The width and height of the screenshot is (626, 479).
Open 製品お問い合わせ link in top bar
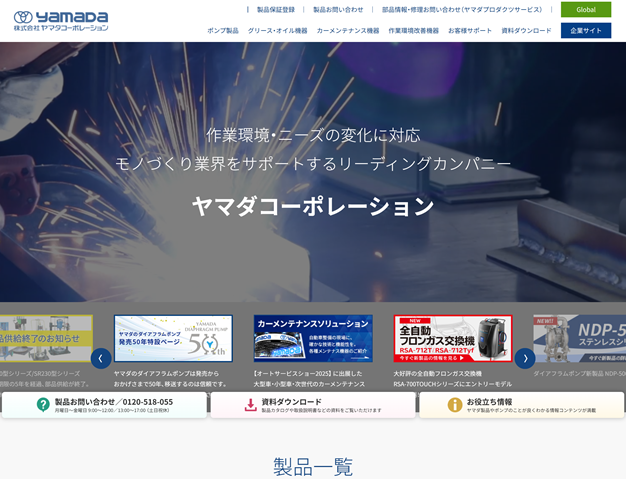(x=338, y=10)
